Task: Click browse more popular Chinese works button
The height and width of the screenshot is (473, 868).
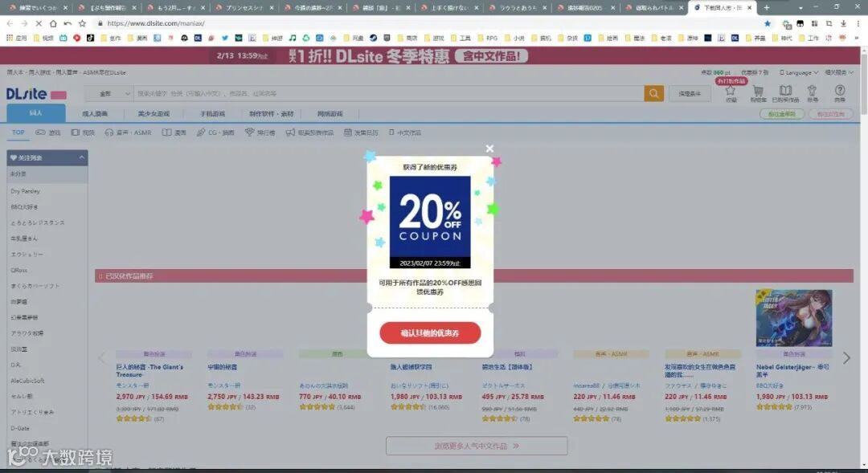Action: point(477,446)
